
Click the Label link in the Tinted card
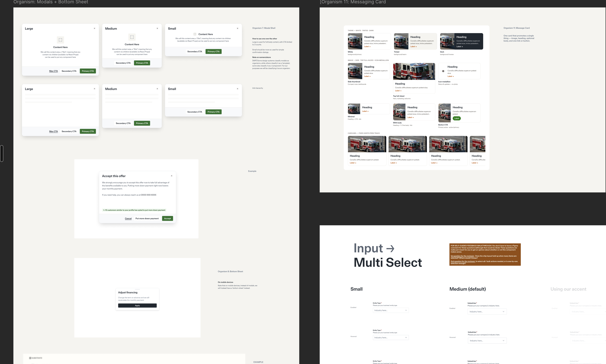[414, 47]
